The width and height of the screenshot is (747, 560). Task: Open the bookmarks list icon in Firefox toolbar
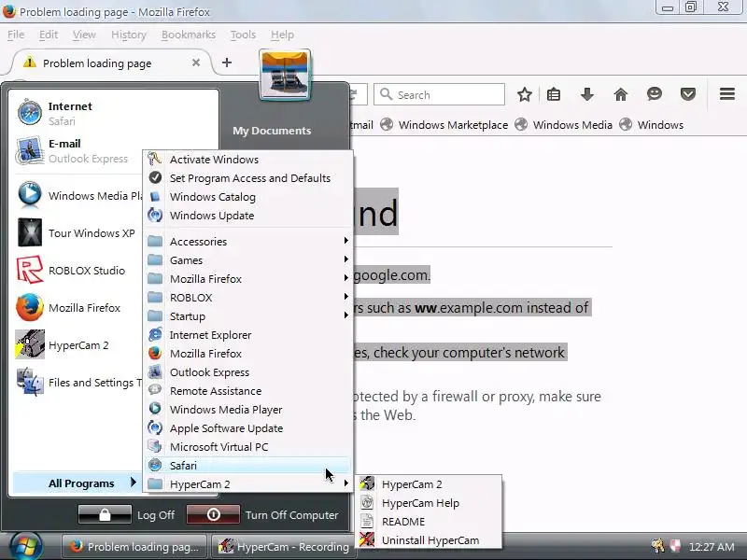(554, 94)
